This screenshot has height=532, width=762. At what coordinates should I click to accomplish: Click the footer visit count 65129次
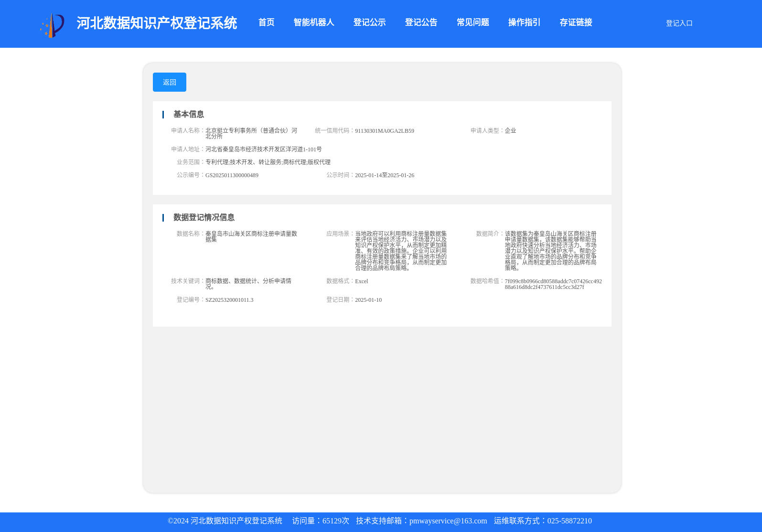(336, 521)
